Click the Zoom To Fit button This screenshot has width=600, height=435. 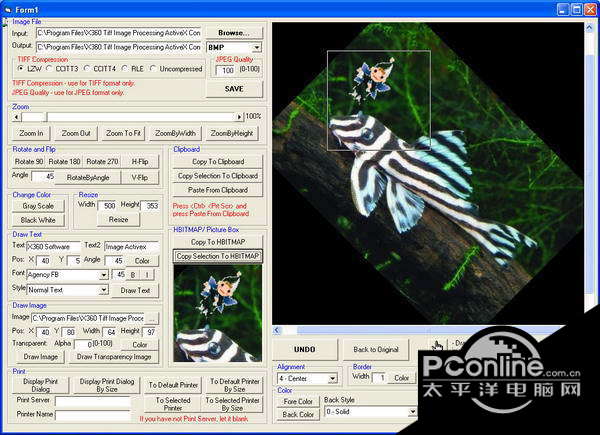(124, 133)
